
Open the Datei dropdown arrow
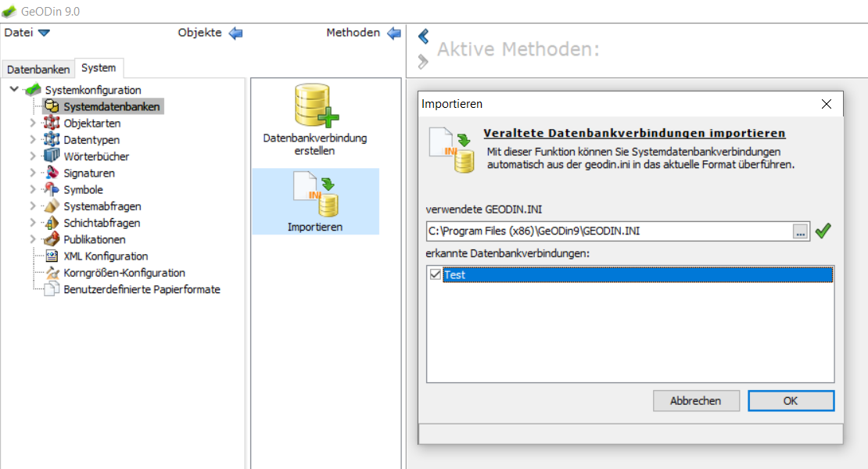[45, 33]
